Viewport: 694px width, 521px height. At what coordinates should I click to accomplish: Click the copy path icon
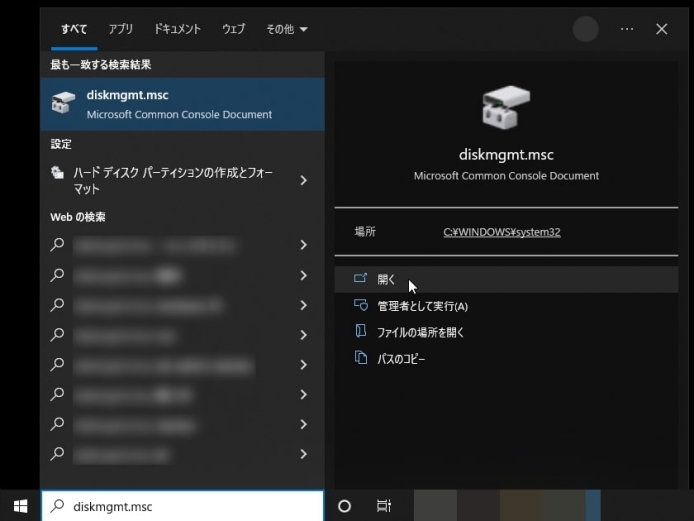click(x=361, y=357)
